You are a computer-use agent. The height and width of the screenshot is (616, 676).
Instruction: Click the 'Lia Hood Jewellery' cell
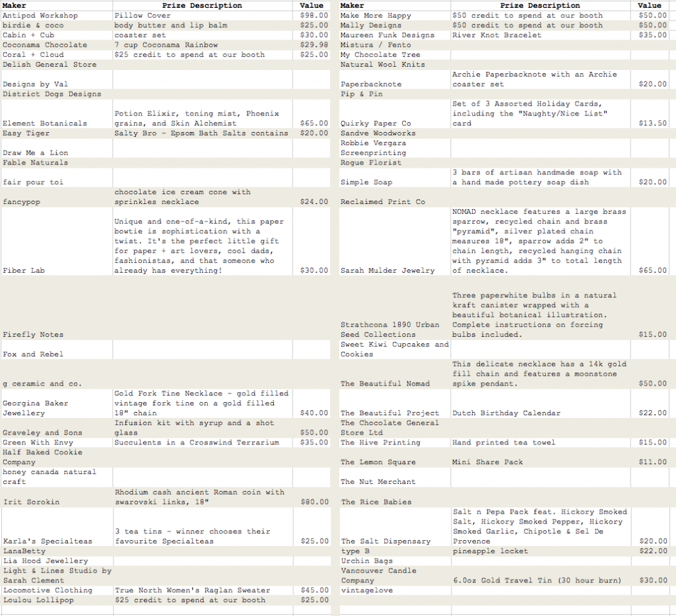[x=57, y=561]
